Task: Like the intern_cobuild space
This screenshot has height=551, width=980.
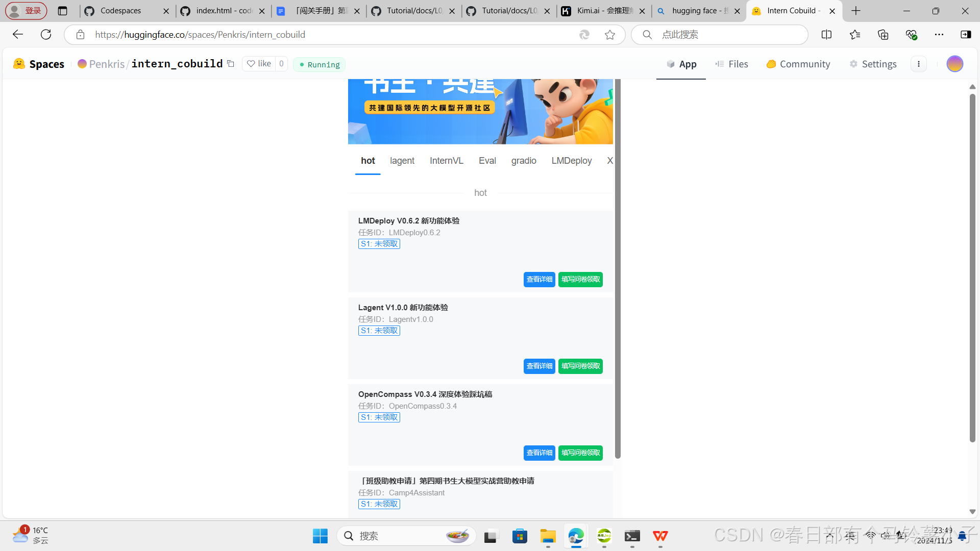Action: coord(259,64)
